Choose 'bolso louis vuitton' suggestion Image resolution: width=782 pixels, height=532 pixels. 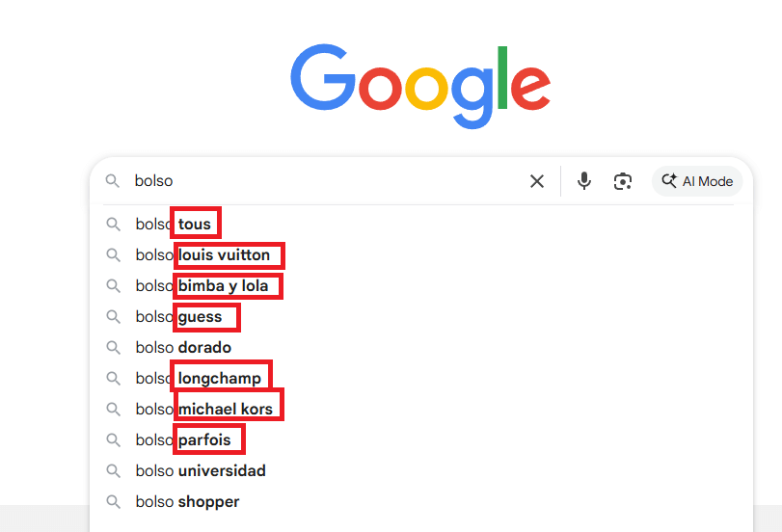click(x=224, y=255)
